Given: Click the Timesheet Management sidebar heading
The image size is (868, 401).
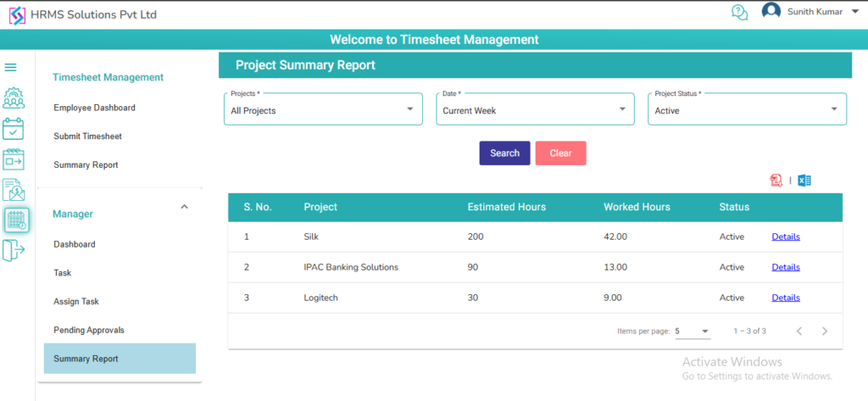Looking at the screenshot, I should (108, 77).
